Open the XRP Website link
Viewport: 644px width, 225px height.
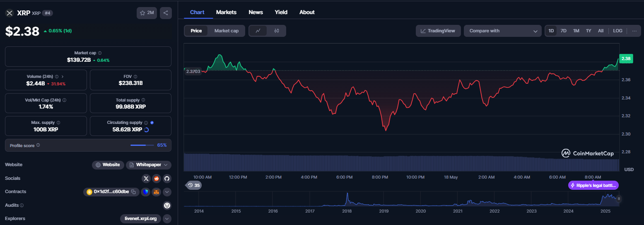pyautogui.click(x=108, y=165)
